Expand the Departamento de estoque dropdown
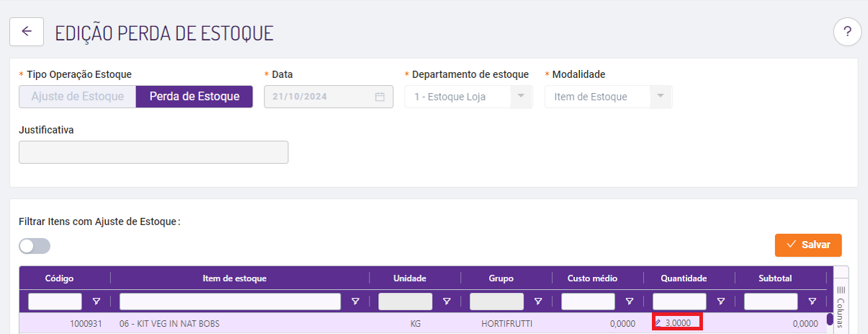Screen dimensions: 868x334 [x=521, y=97]
